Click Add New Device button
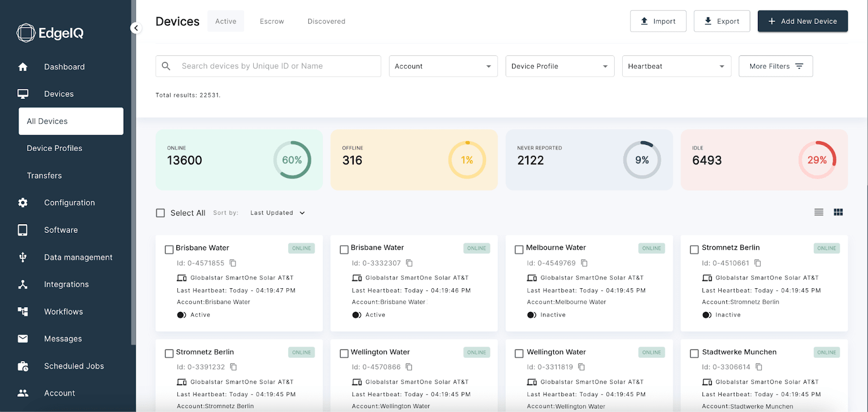Viewport: 868px width, 412px height. 803,21
